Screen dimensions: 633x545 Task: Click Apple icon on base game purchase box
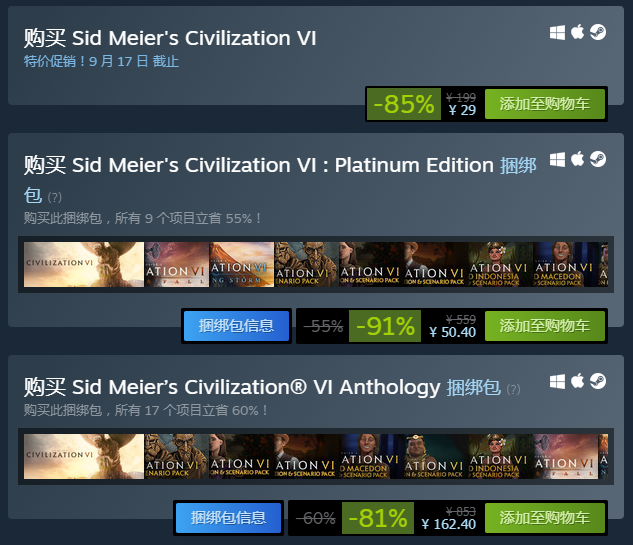coord(577,32)
